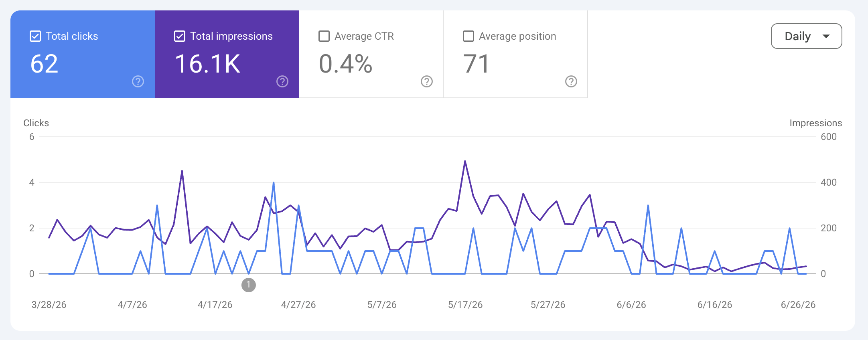Screen dimensions: 868x340
Task: Open help icon on Total impressions card
Action: coord(282,81)
